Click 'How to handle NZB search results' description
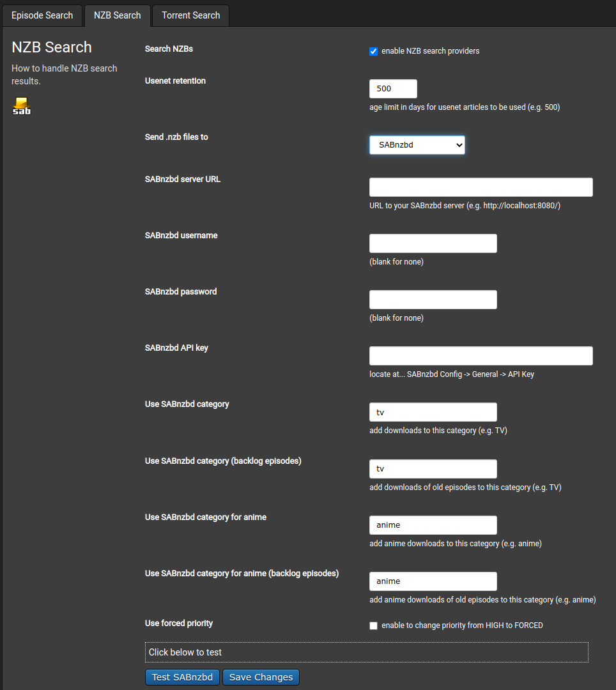The width and height of the screenshot is (616, 690). coord(65,75)
